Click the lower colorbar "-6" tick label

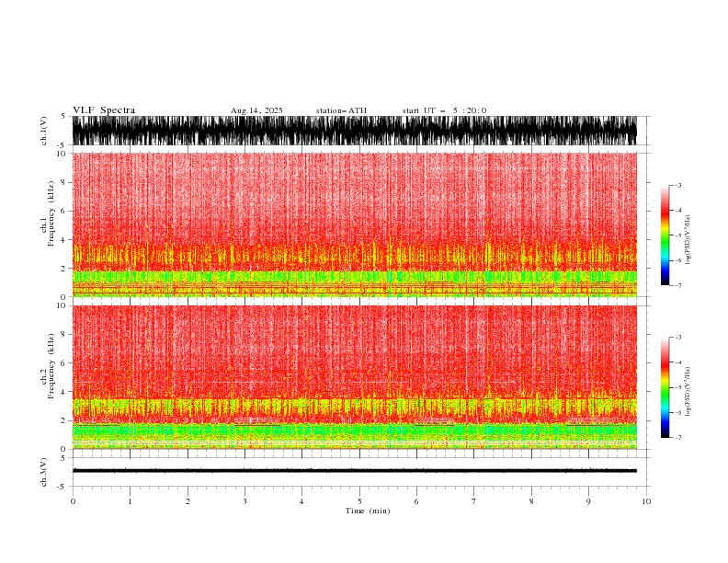[677, 412]
